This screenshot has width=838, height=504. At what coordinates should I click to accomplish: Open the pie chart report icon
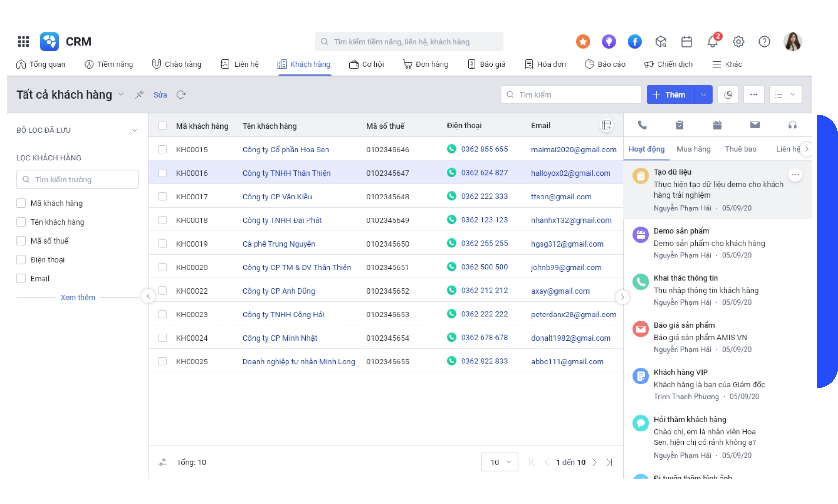click(x=727, y=94)
